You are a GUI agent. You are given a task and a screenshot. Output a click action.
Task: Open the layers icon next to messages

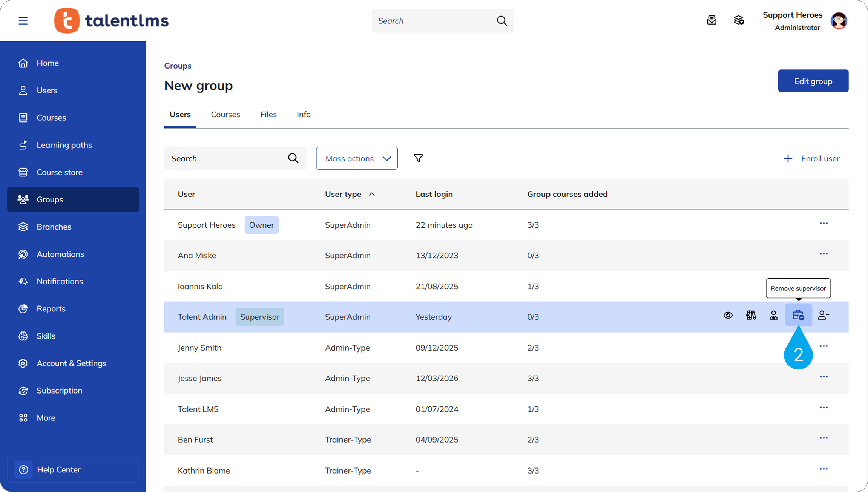coord(739,20)
